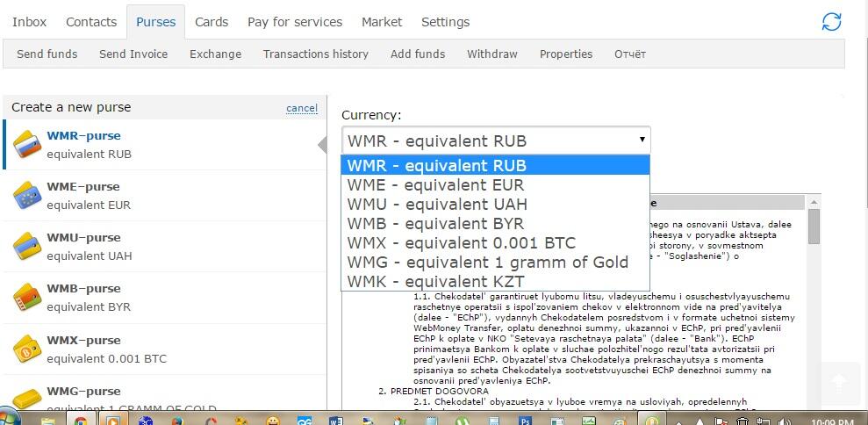
Task: Select the WMR-purse wallet icon
Action: [x=27, y=144]
